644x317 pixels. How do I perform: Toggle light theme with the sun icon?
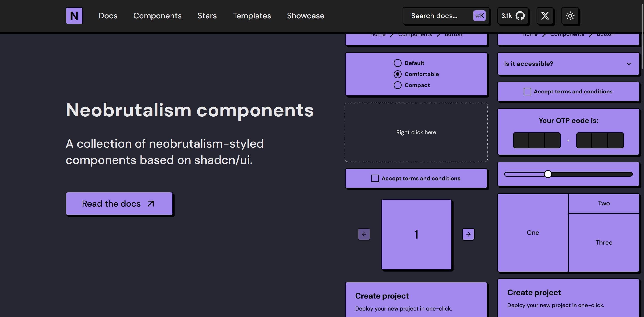click(x=570, y=16)
